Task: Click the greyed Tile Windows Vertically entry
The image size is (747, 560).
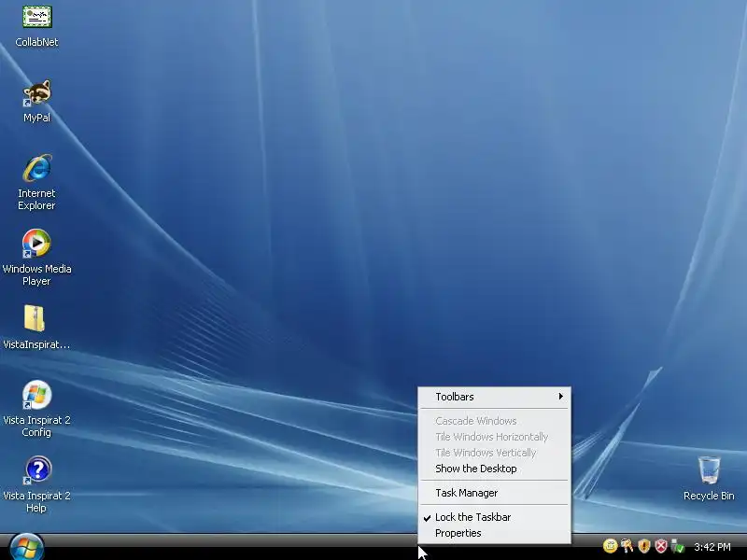Action: (495, 453)
